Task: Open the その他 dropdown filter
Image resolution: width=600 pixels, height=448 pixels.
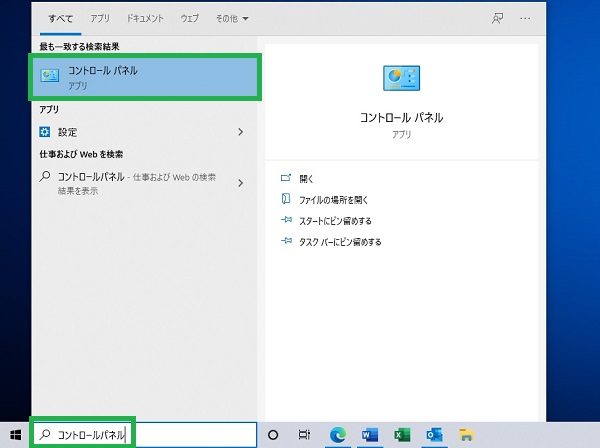Action: tap(232, 18)
